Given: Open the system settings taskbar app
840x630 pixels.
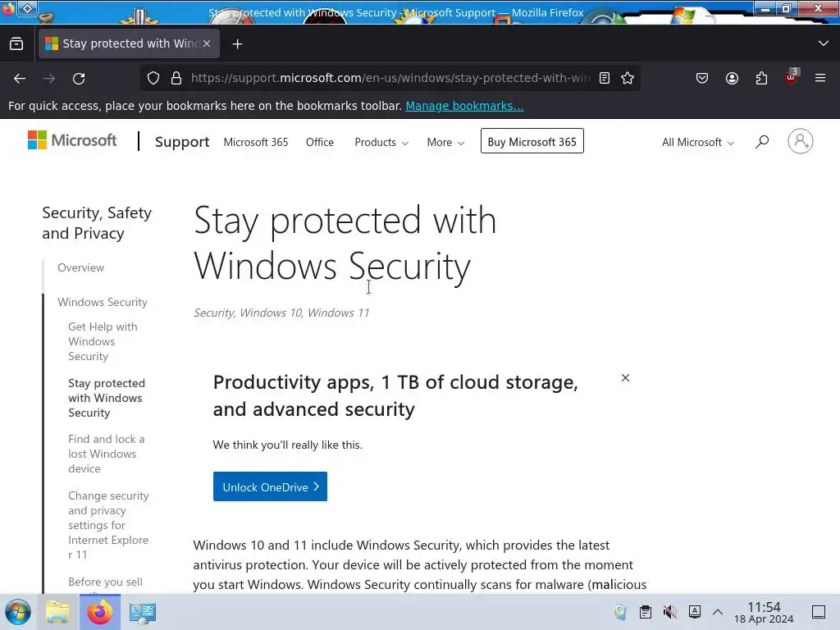Looking at the screenshot, I should pyautogui.click(x=143, y=612).
